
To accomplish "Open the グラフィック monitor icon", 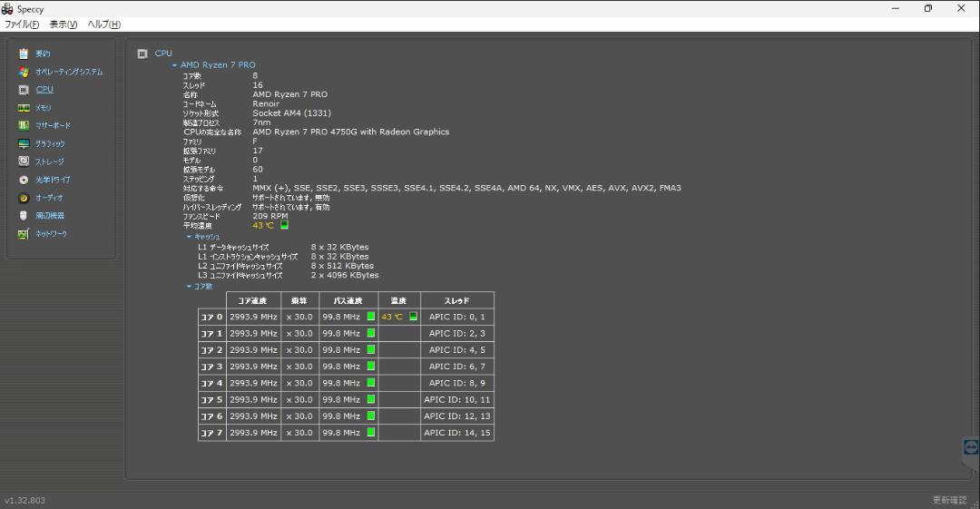I will [24, 144].
